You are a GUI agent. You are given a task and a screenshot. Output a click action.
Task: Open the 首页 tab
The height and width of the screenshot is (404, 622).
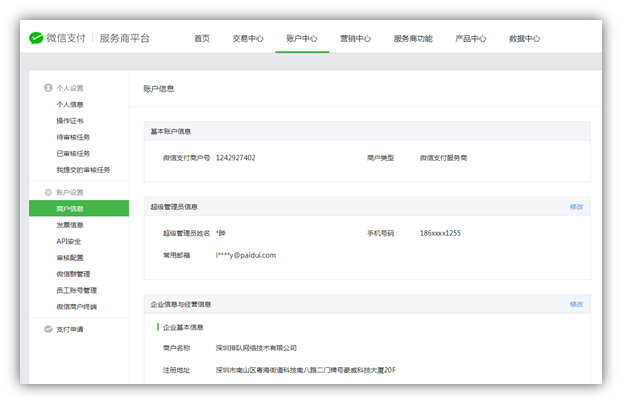pyautogui.click(x=202, y=38)
